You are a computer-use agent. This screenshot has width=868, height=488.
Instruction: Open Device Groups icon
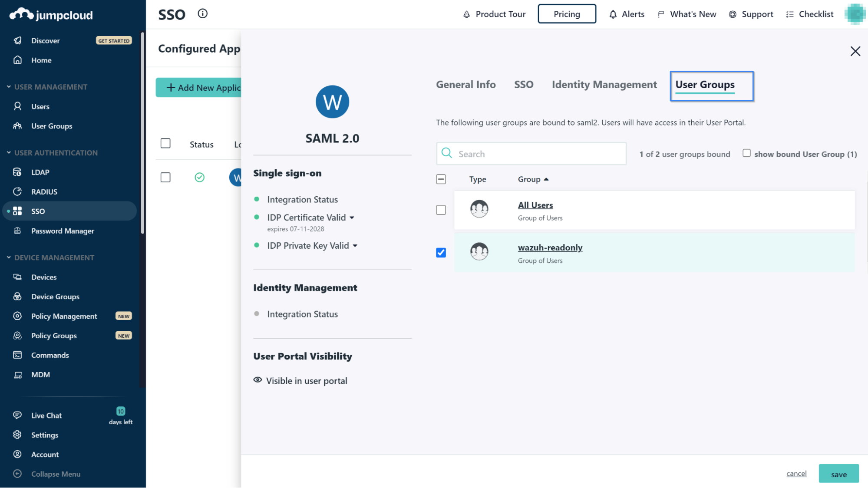click(x=17, y=297)
